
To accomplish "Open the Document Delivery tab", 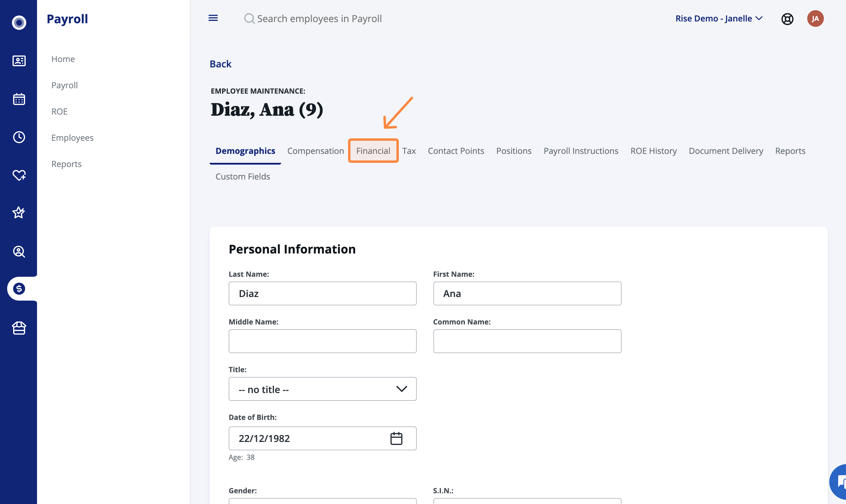I will pyautogui.click(x=726, y=151).
